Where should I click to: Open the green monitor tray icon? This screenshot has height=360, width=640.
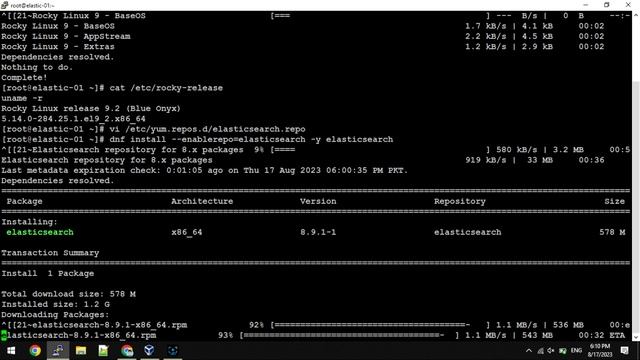pyautogui.click(x=563, y=351)
